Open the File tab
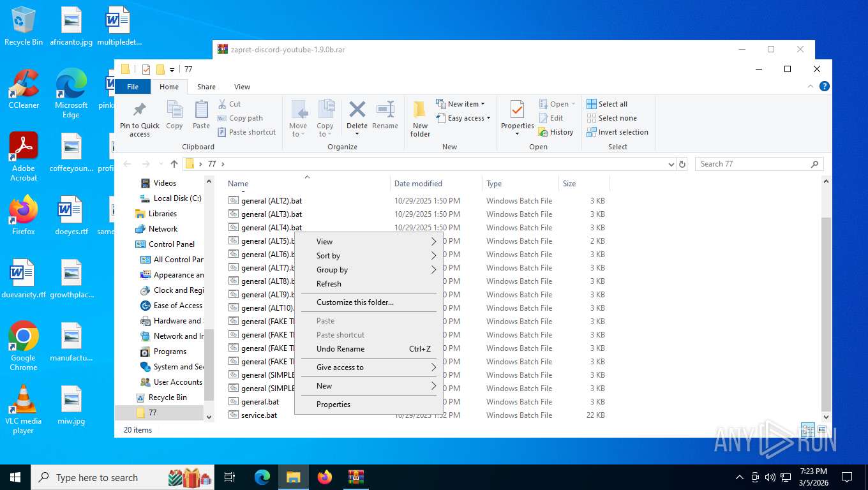 click(x=133, y=87)
